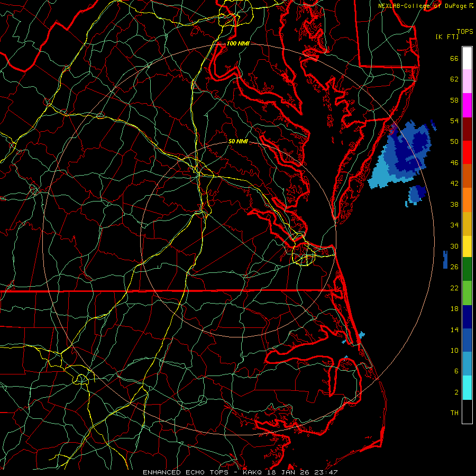Click legend value '14'
Image resolution: width=476 pixels, height=476 pixels.
(454, 329)
